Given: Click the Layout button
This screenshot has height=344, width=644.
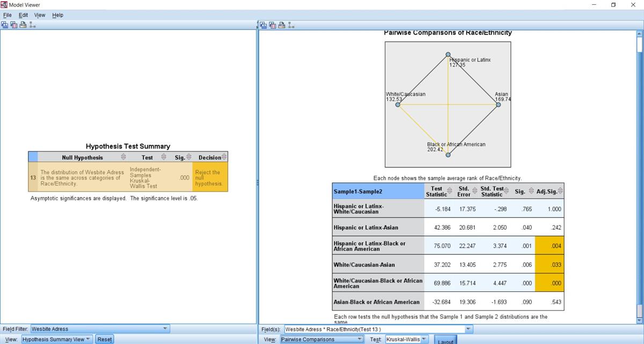Looking at the screenshot, I should pos(445,341).
